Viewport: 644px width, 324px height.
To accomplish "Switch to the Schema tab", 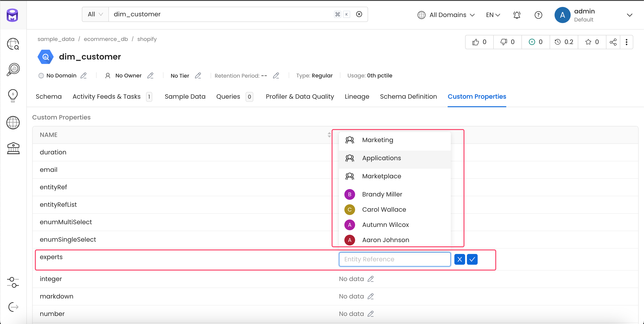I will pyautogui.click(x=49, y=96).
